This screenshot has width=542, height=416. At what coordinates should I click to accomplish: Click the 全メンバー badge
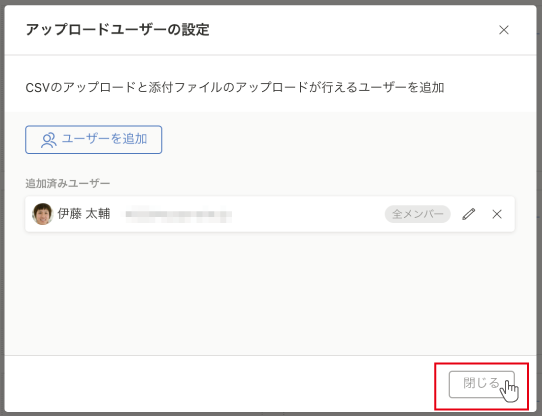point(417,214)
